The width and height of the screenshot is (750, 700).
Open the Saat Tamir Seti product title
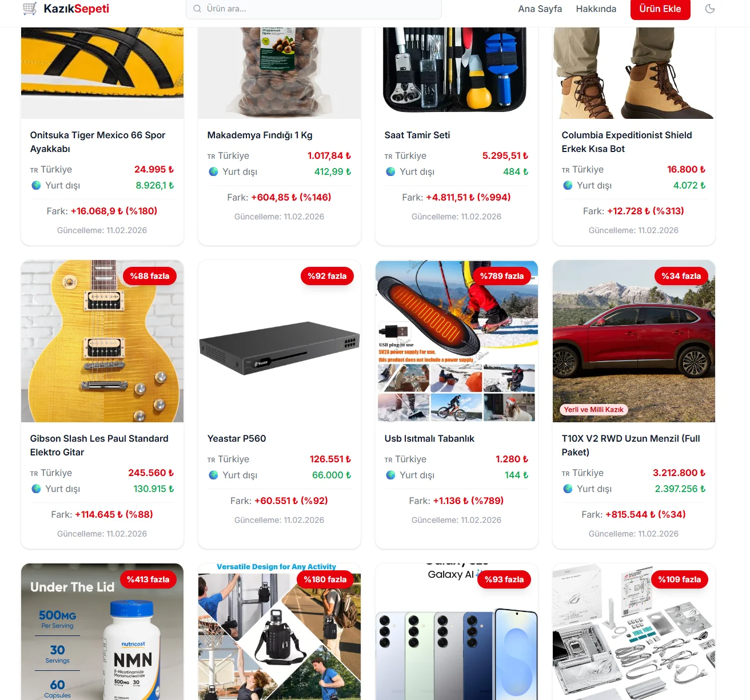click(417, 135)
